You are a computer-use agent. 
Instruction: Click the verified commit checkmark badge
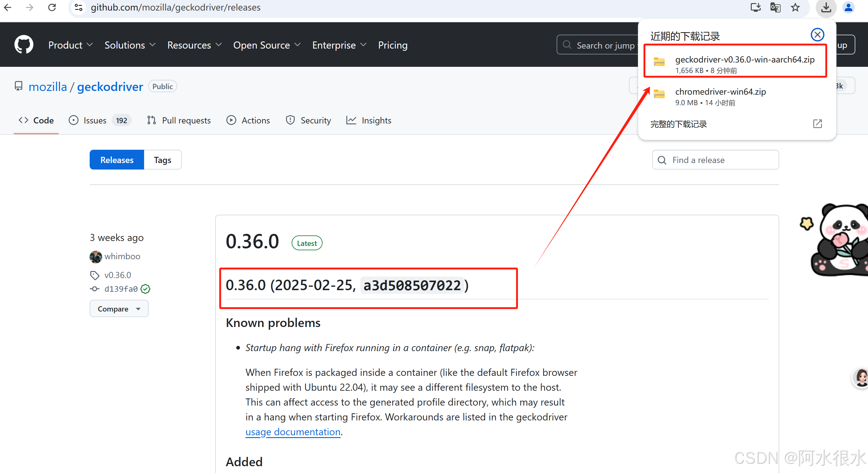pos(145,289)
